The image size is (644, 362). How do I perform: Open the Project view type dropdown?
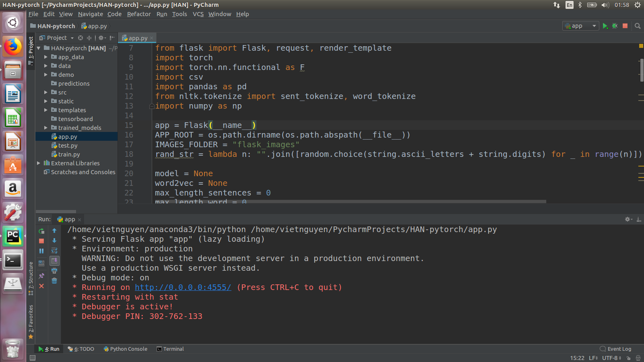coord(57,38)
